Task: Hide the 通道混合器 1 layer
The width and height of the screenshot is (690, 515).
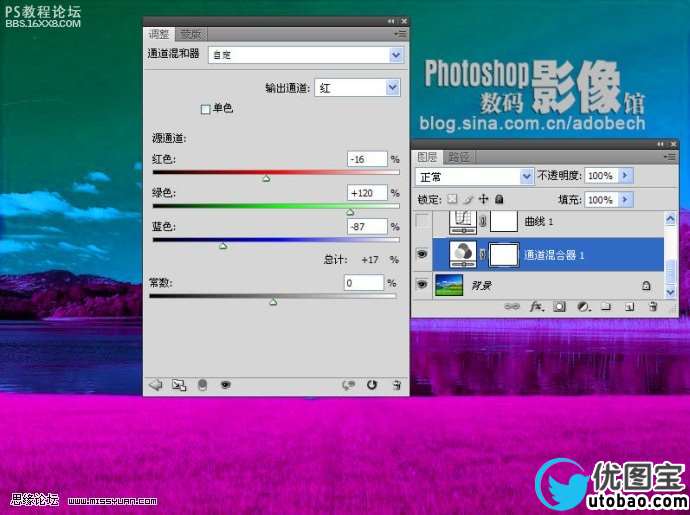Action: pyautogui.click(x=422, y=254)
